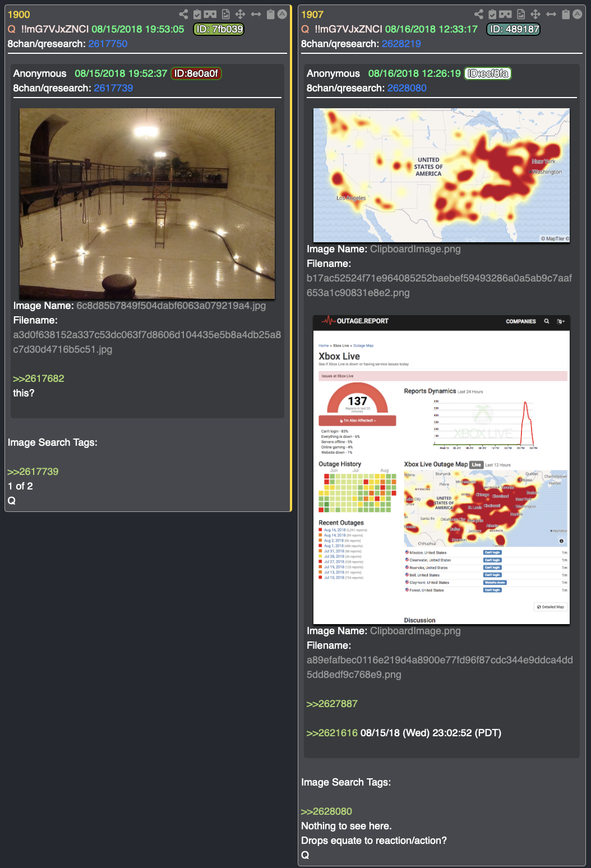This screenshot has width=591, height=868.
Task: Click the filename beginning a3d0f638152a337c
Action: 147,342
